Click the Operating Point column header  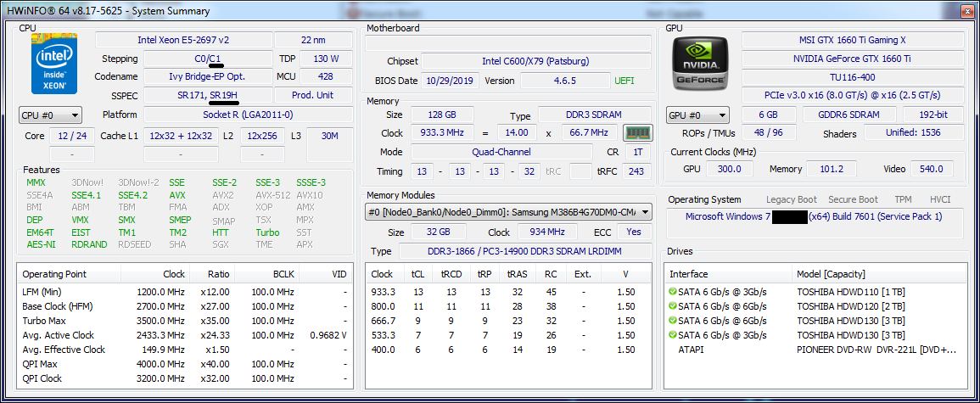(x=70, y=274)
